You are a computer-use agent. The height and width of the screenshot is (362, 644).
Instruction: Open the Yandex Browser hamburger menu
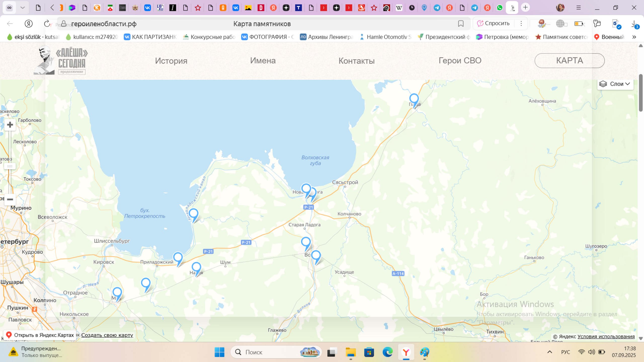579,8
